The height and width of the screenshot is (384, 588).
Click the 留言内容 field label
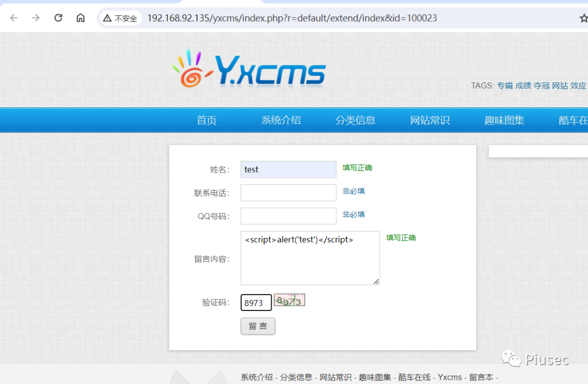[212, 259]
